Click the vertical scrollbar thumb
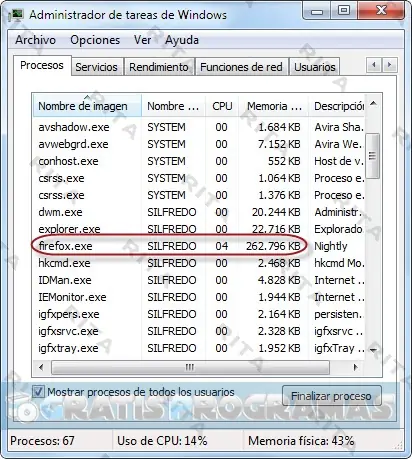 click(373, 156)
